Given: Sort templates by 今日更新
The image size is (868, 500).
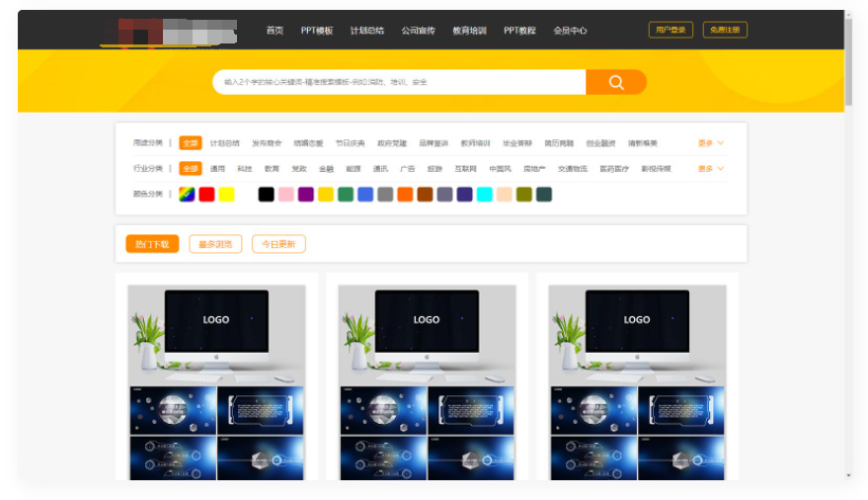Looking at the screenshot, I should [278, 244].
